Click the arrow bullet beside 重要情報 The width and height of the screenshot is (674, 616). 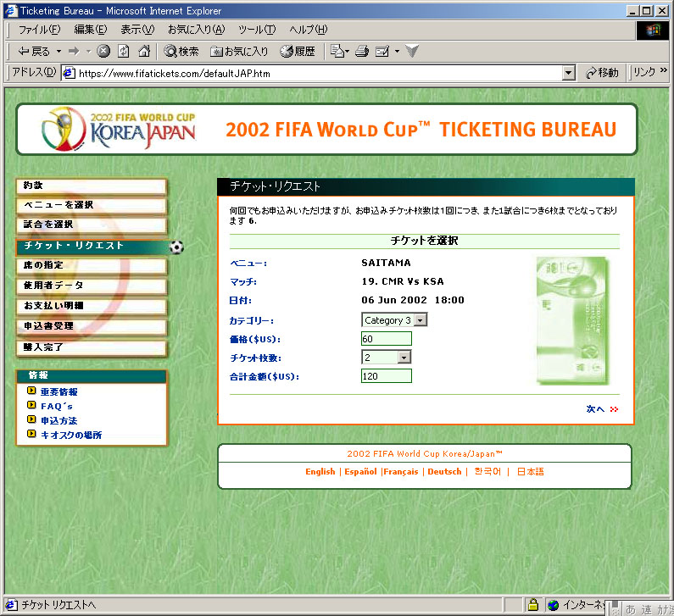coord(31,391)
